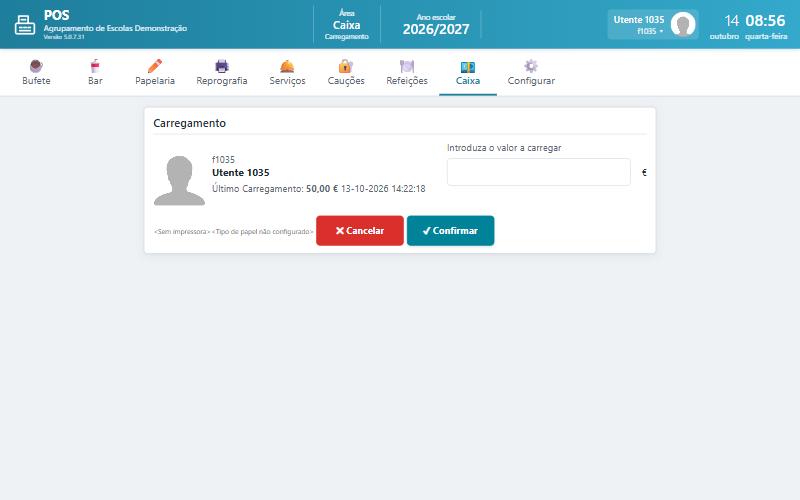Click the bold 'Utente 1035' name
This screenshot has width=800, height=500.
click(241, 172)
